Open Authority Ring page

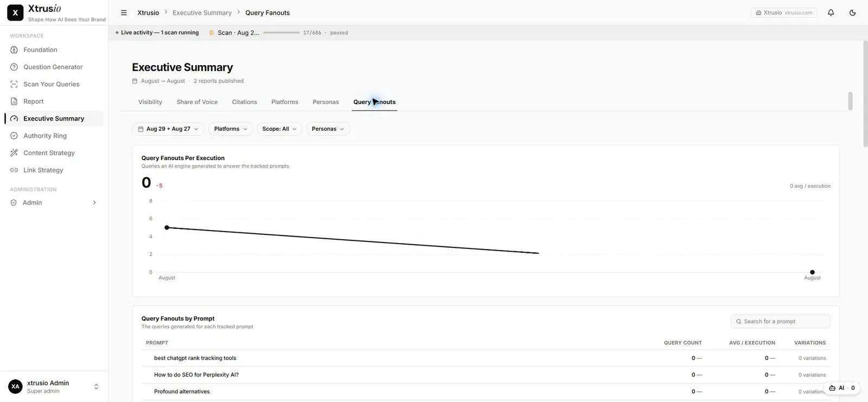(54, 136)
